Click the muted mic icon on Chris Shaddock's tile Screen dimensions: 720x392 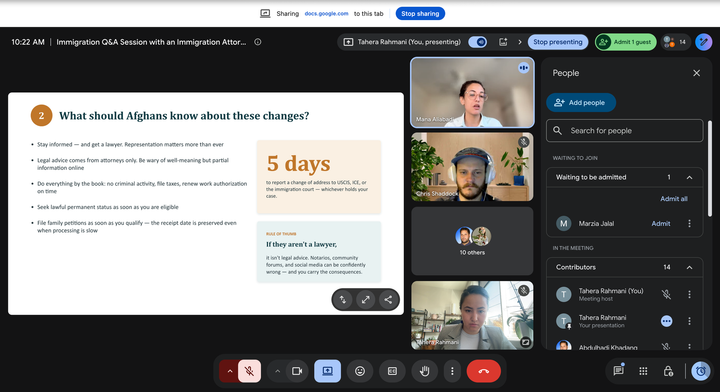point(523,142)
